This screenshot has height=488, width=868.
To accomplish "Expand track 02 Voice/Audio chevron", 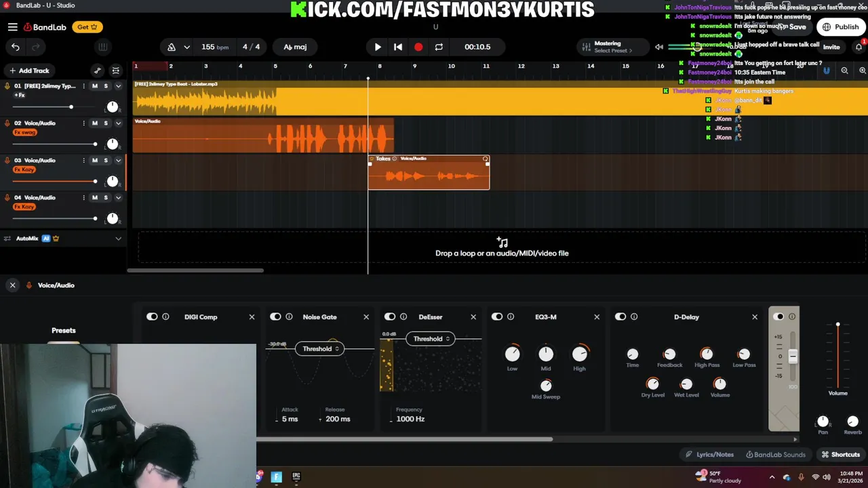I will pyautogui.click(x=118, y=123).
